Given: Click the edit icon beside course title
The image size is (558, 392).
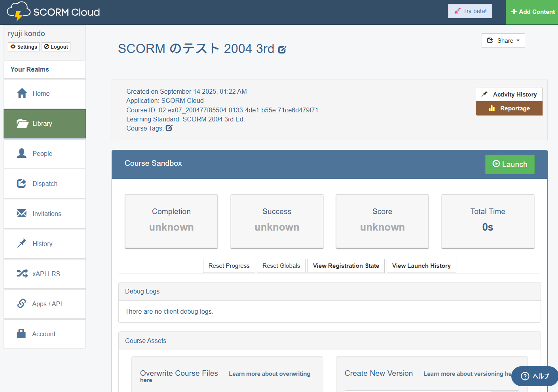Looking at the screenshot, I should (x=282, y=50).
